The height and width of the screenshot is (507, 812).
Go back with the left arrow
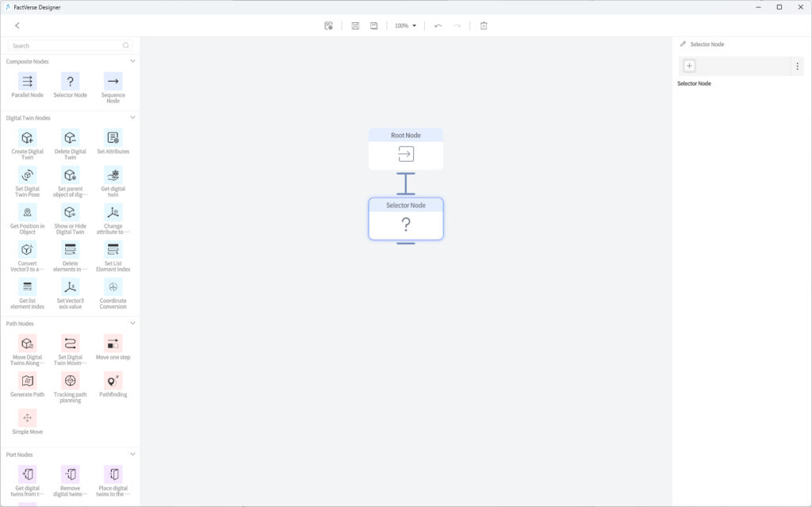(x=17, y=25)
